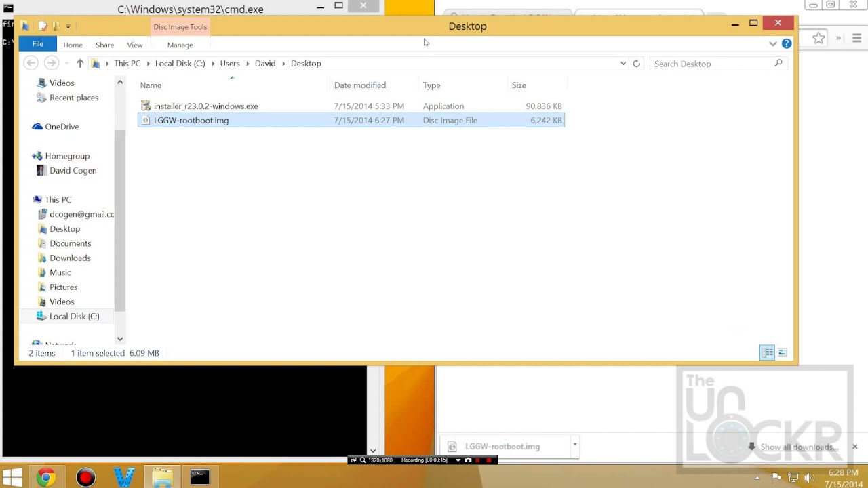
Task: Click the installer_r23.0.2-windows.exe file icon
Action: [146, 106]
